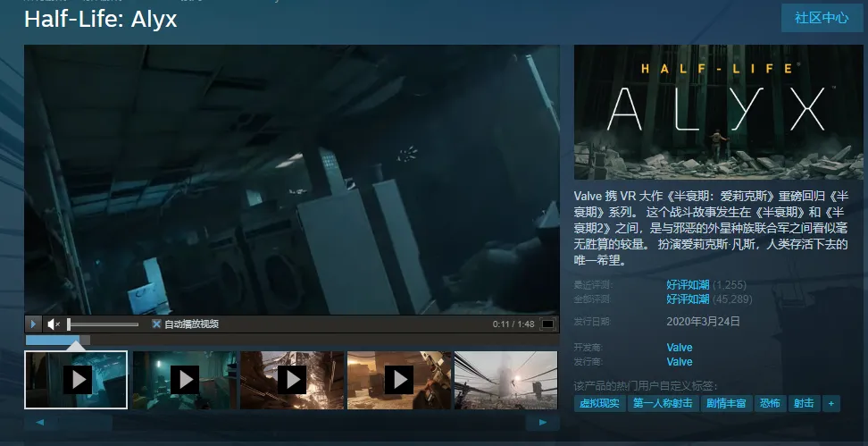Open the developer Valve link

point(680,348)
